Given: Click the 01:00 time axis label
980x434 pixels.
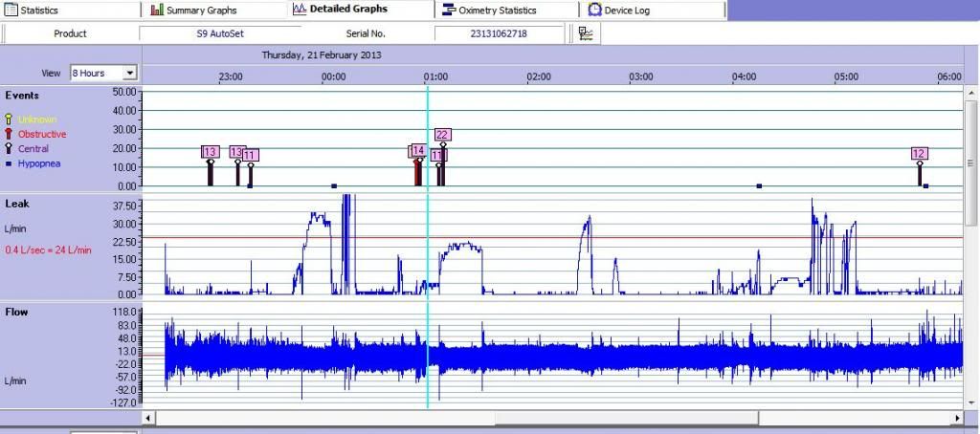Looking at the screenshot, I should (435, 76).
